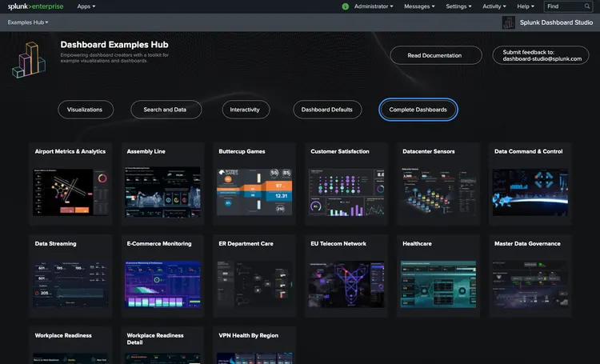600x364 pixels.
Task: Click the Read Documentation button
Action: click(436, 55)
